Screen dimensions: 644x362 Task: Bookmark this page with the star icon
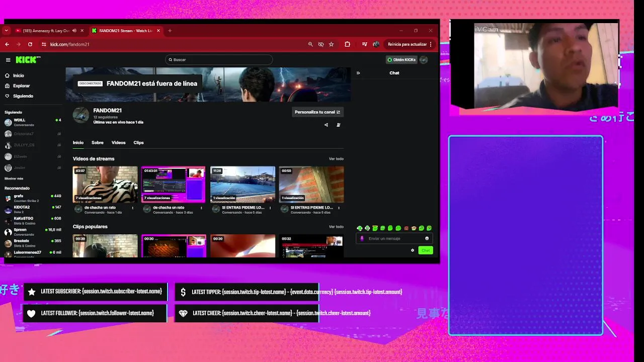(331, 44)
